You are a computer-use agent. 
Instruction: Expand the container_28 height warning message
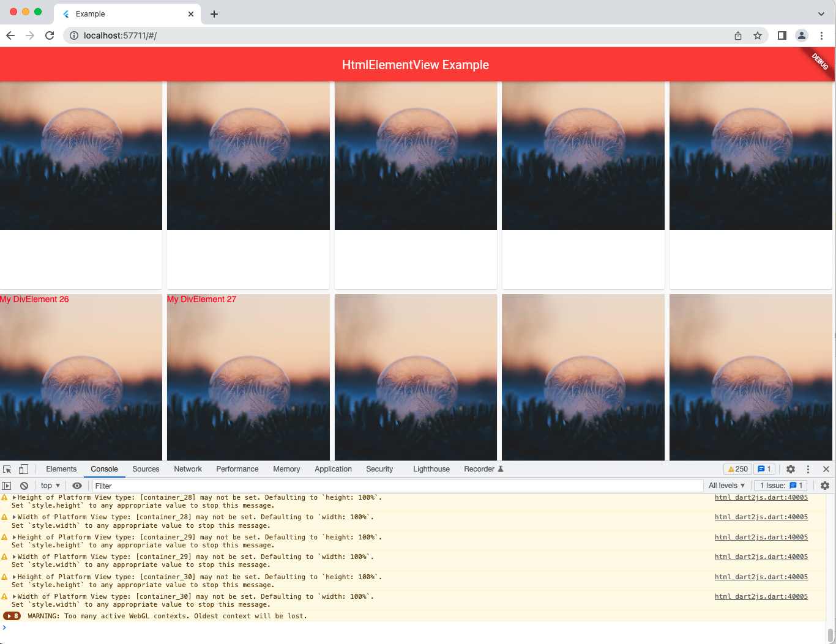click(x=15, y=497)
